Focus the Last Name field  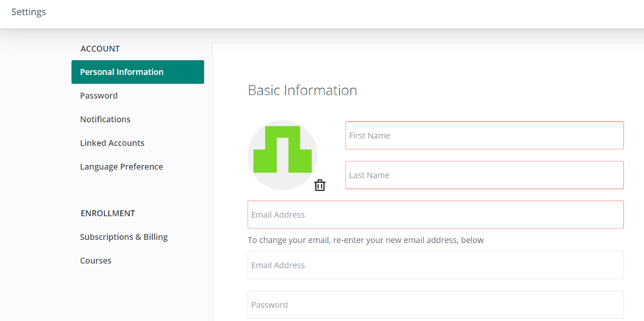coord(484,175)
